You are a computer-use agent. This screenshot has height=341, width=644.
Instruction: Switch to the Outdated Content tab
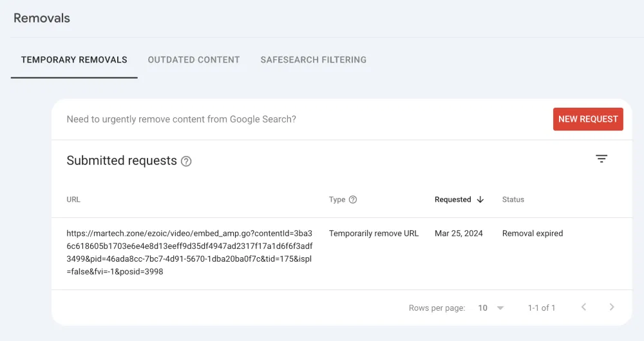pyautogui.click(x=194, y=60)
